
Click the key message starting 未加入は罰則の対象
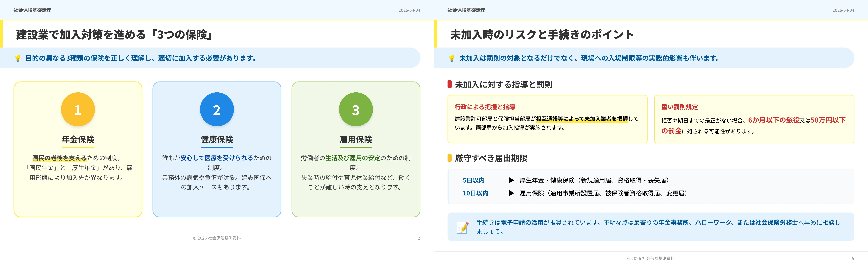coord(589,58)
